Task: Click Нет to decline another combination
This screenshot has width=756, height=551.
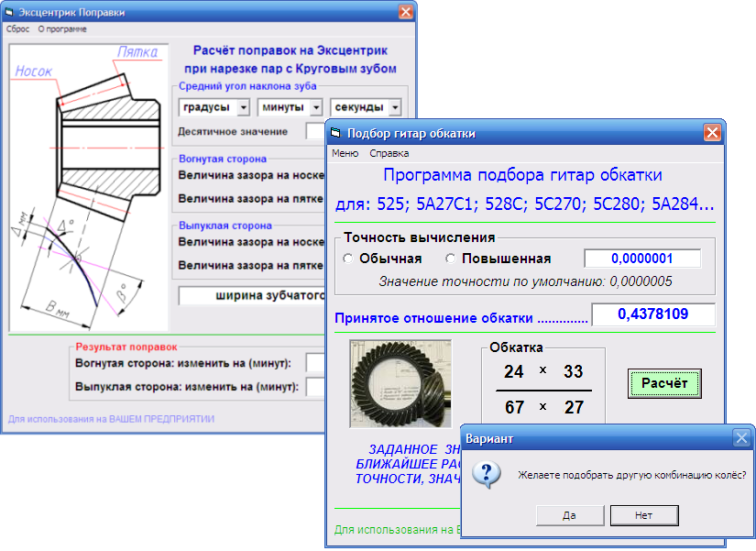Action: click(643, 515)
